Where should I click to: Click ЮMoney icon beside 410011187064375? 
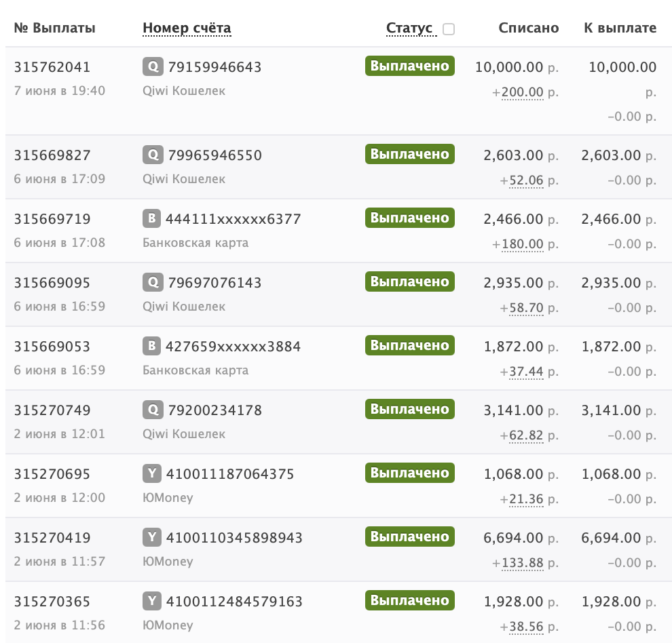pyautogui.click(x=152, y=473)
